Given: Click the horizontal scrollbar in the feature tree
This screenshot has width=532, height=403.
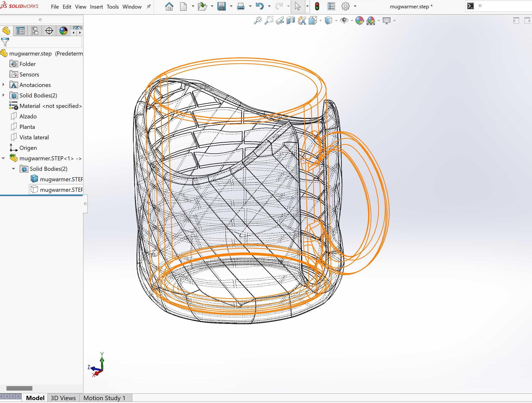Looking at the screenshot, I should tap(19, 388).
